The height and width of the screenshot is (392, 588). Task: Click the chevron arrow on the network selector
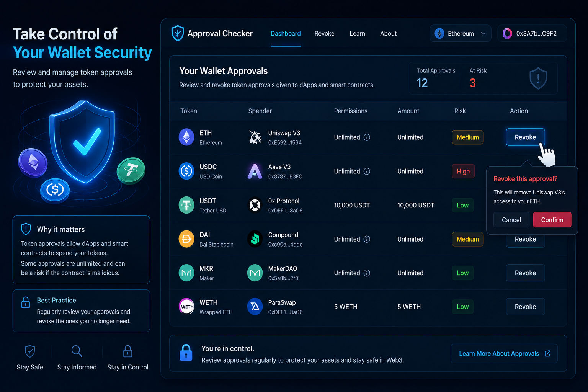coord(483,34)
